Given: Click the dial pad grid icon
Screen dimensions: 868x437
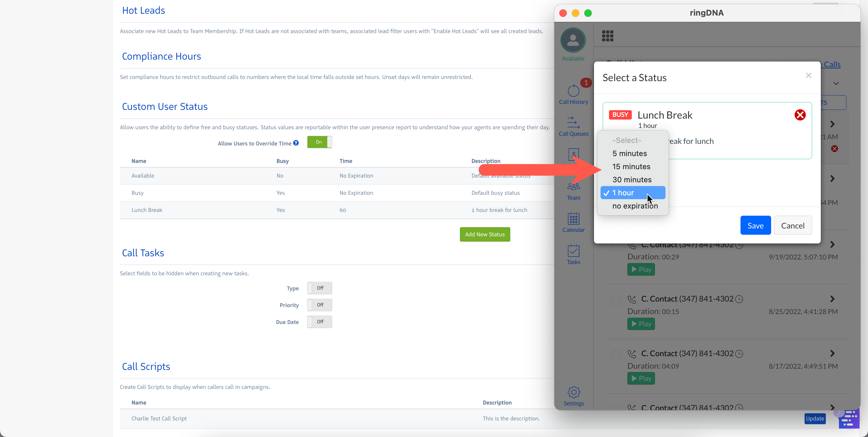Looking at the screenshot, I should (607, 36).
